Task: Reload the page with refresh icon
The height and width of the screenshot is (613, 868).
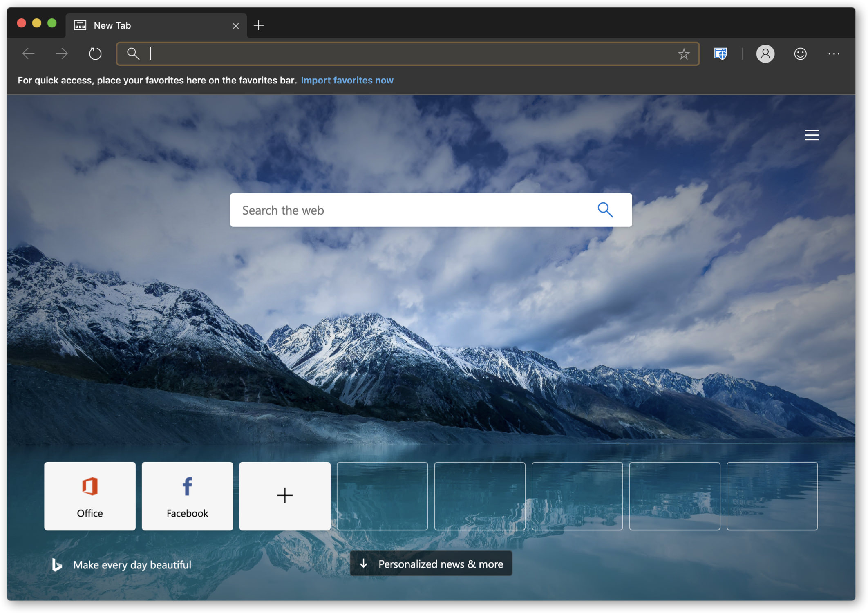Action: click(x=95, y=54)
